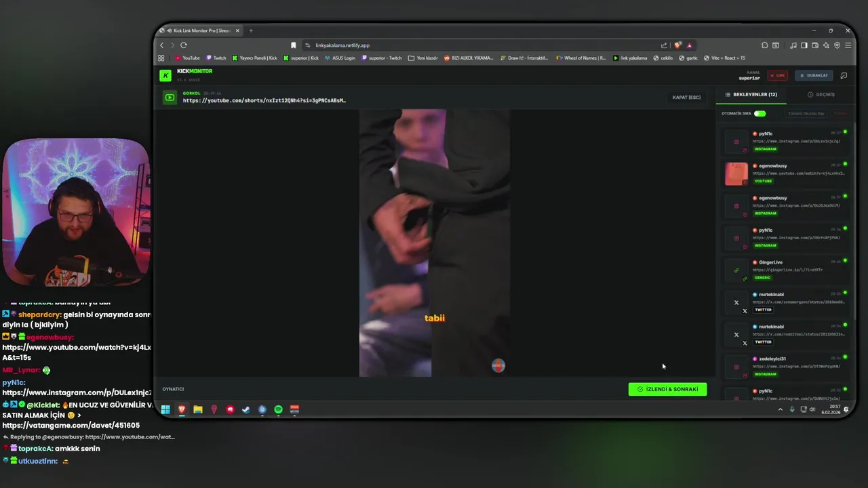This screenshot has height=488, width=868.
Task: Open the extensions puzzle icon
Action: 765,45
